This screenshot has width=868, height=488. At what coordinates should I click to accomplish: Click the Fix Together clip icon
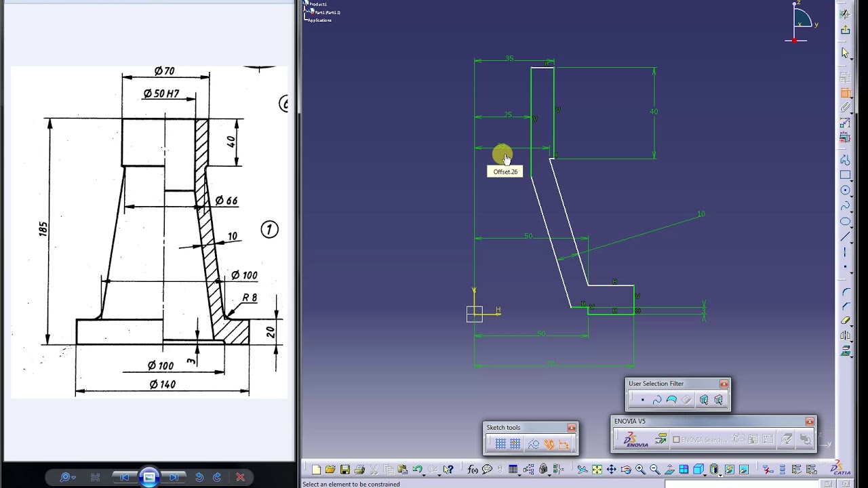pos(846,107)
